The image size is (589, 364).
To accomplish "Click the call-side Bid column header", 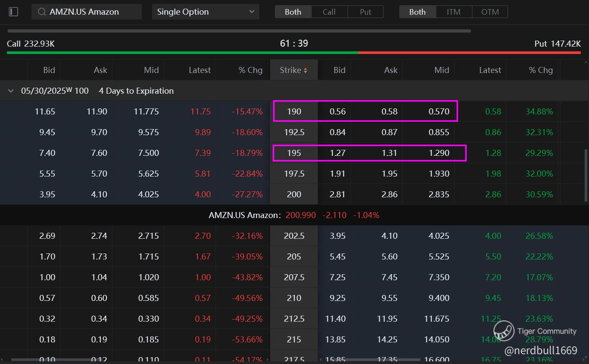I will coord(49,70).
